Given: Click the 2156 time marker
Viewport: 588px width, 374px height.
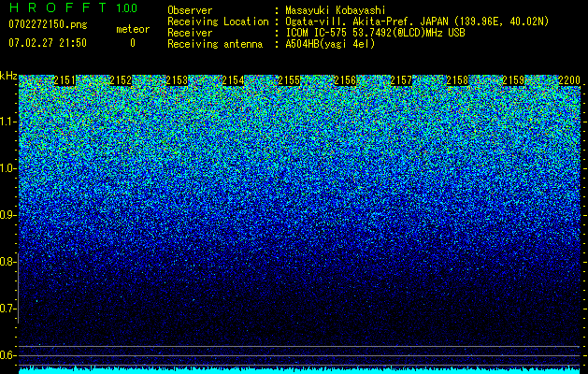Looking at the screenshot, I should (345, 80).
